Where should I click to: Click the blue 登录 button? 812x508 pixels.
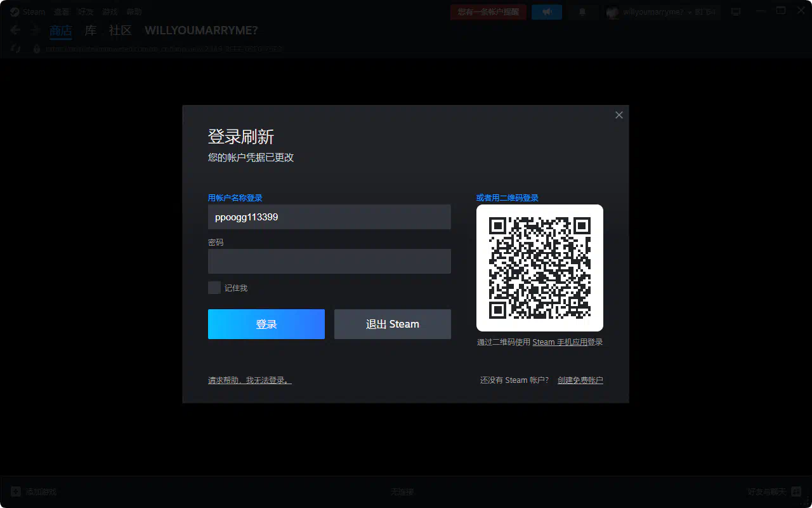click(x=266, y=324)
